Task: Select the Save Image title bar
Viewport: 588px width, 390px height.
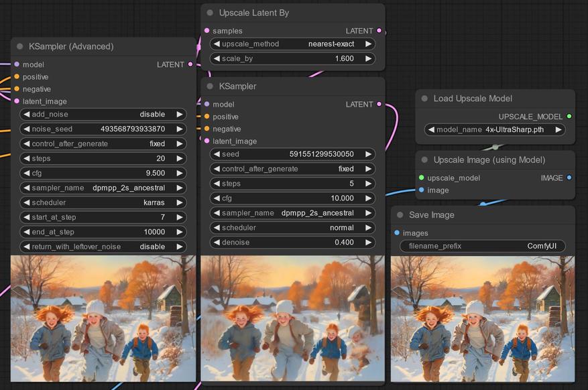Action: (x=483, y=215)
